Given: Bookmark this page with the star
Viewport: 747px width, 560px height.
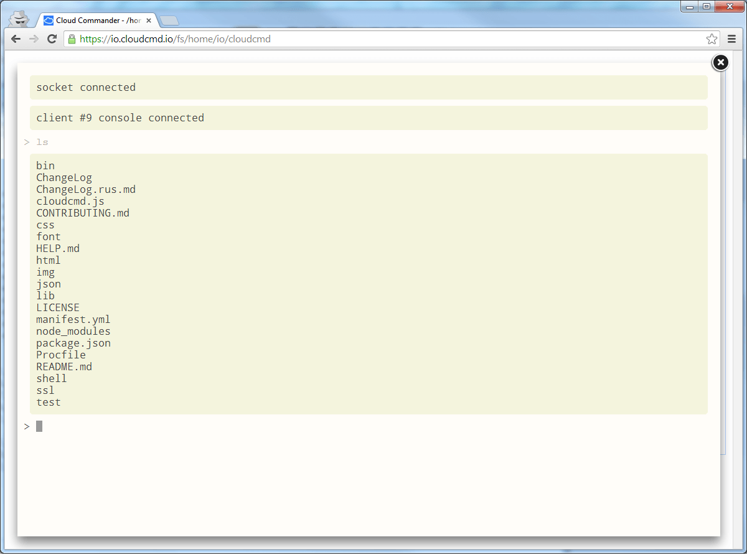Looking at the screenshot, I should coord(712,39).
